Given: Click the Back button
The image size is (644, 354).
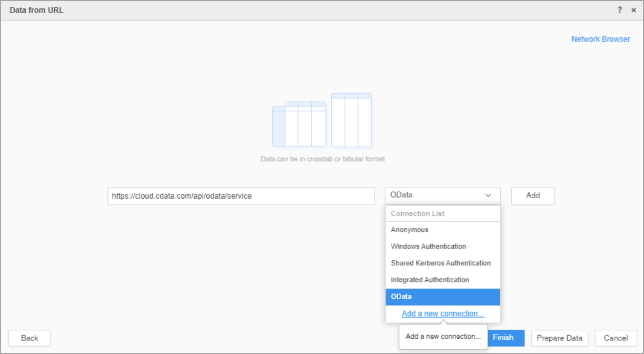Looking at the screenshot, I should pos(29,338).
